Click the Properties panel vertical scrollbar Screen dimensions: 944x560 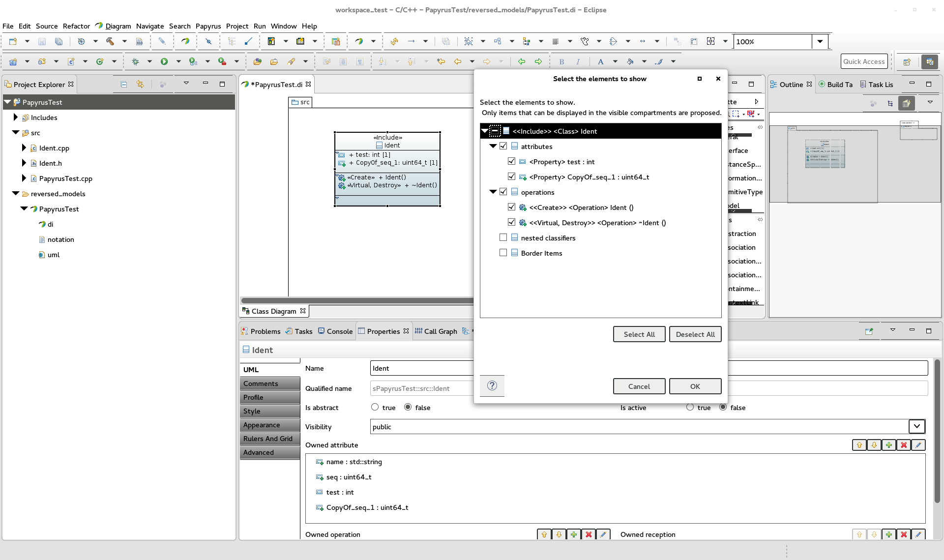(937, 431)
